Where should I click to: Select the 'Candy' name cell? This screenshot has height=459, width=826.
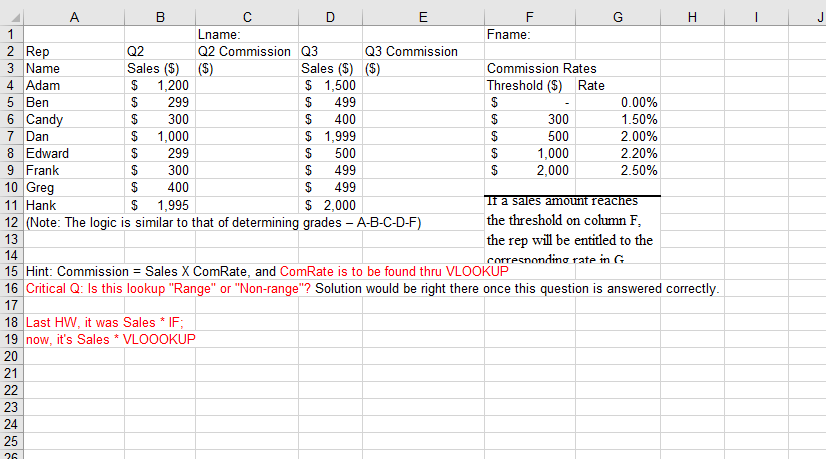click(74, 120)
